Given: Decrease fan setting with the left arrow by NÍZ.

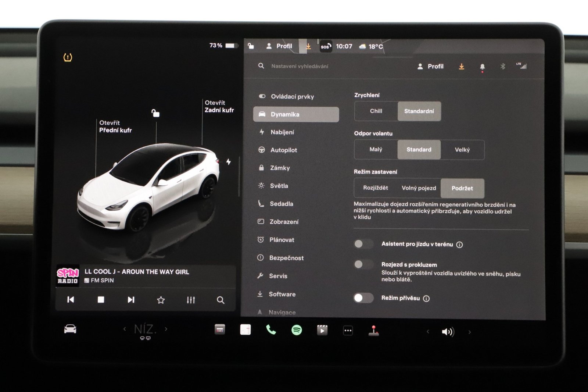Looking at the screenshot, I should 125,329.
